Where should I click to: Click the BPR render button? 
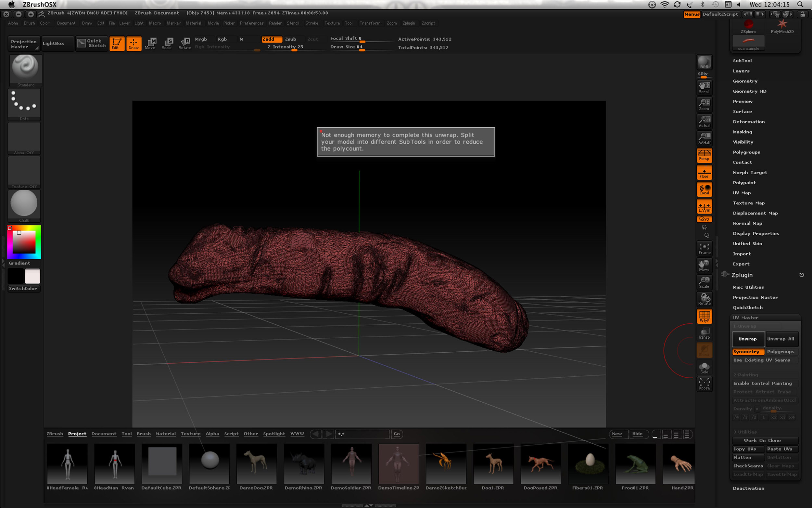pos(704,62)
